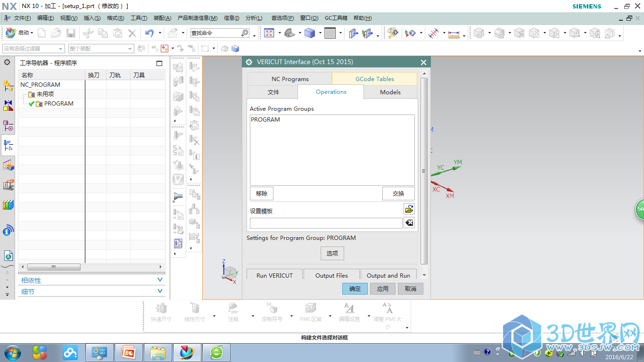Expand the 细节 section
644x362 pixels.
tap(91, 291)
